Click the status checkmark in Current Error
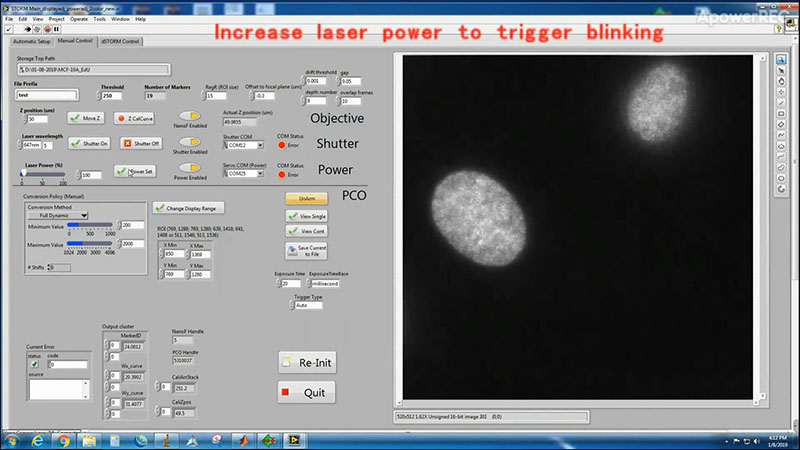 [x=34, y=364]
